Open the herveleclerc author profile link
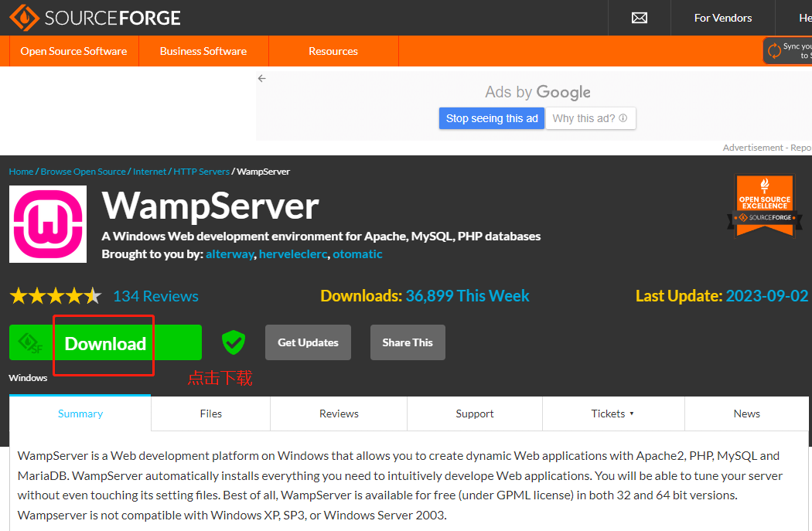The width and height of the screenshot is (812, 531). click(293, 254)
